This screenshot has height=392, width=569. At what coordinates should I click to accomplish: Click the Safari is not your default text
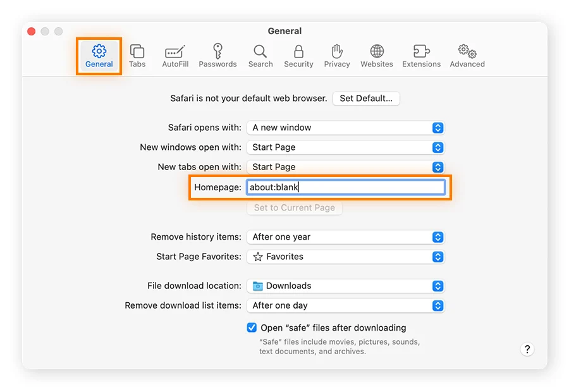[248, 99]
